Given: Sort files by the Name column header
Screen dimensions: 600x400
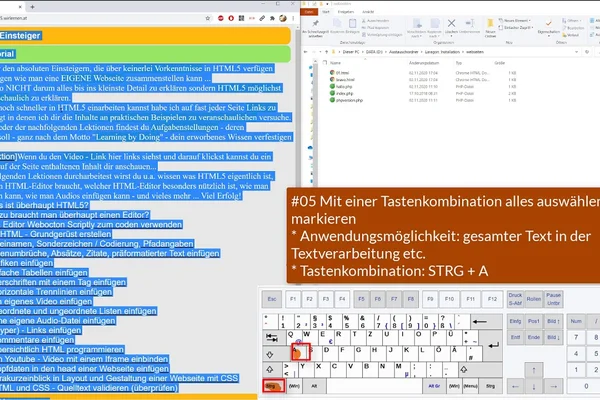Looking at the screenshot, I should pos(335,62).
